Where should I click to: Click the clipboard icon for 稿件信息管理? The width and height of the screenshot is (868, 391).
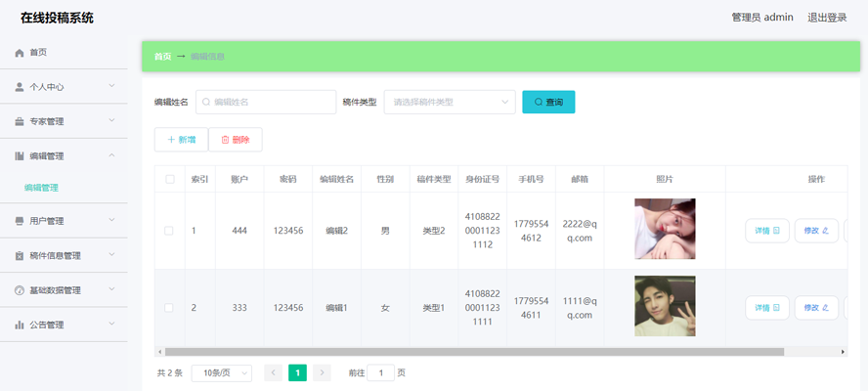[20, 256]
